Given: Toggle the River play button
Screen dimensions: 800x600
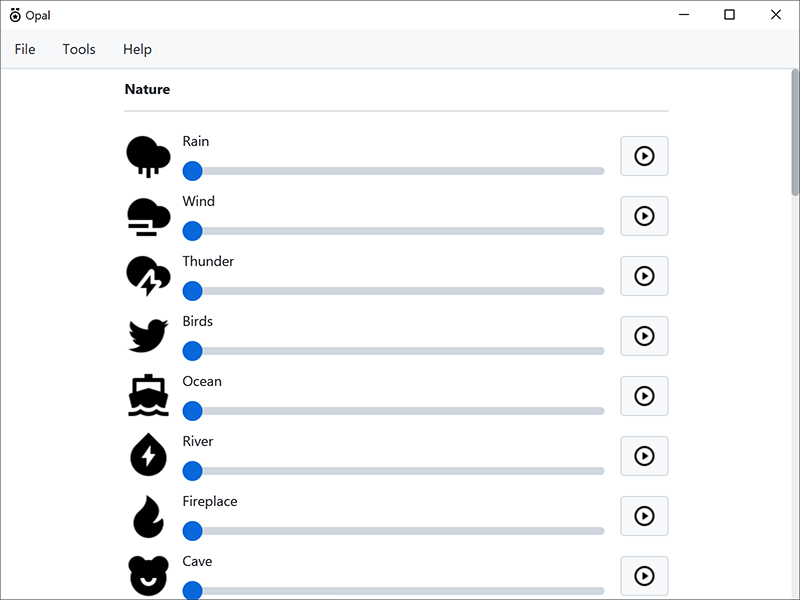Looking at the screenshot, I should [x=644, y=456].
